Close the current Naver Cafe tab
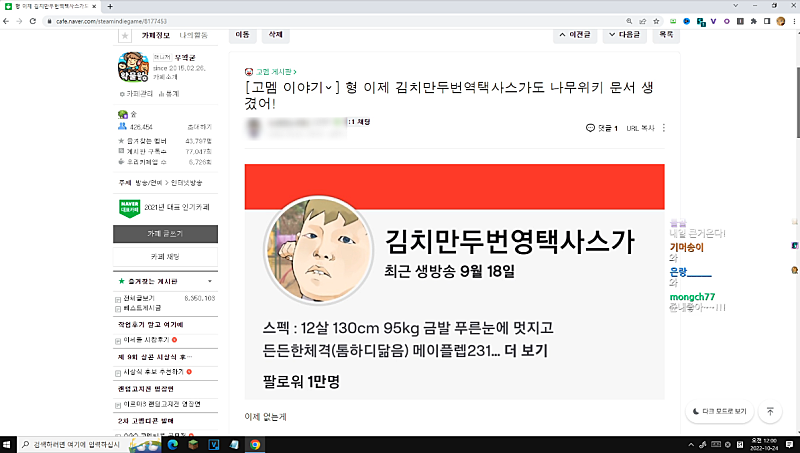 pos(94,7)
